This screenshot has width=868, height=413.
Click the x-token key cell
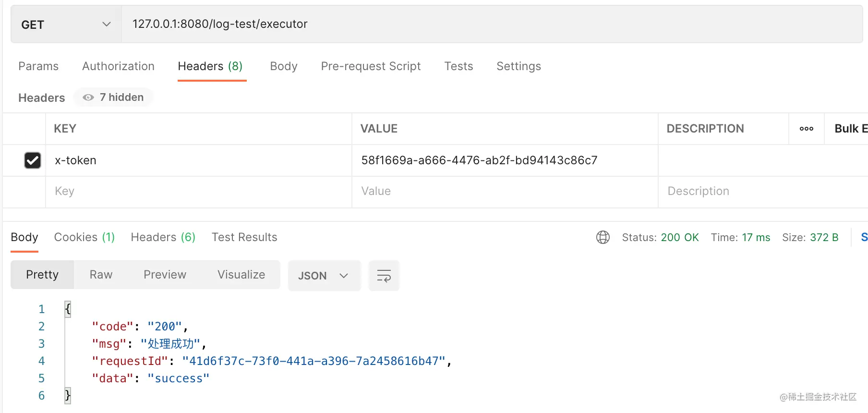tap(199, 160)
